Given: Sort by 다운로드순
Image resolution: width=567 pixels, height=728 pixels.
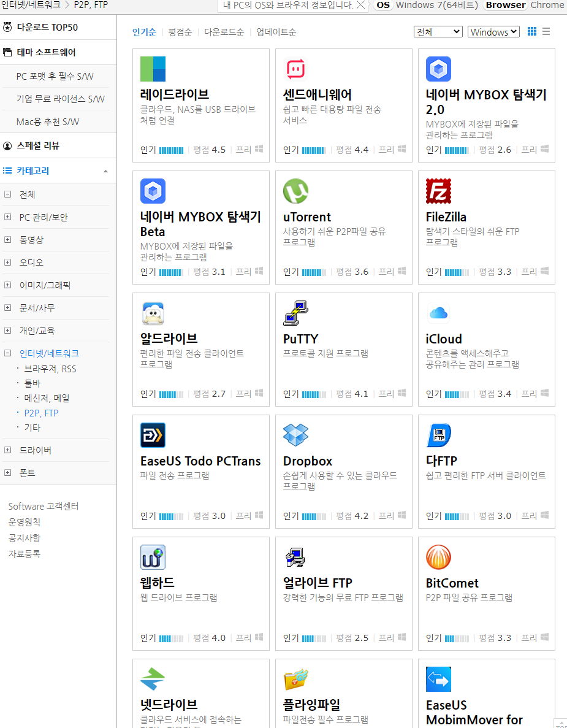Looking at the screenshot, I should click(224, 32).
